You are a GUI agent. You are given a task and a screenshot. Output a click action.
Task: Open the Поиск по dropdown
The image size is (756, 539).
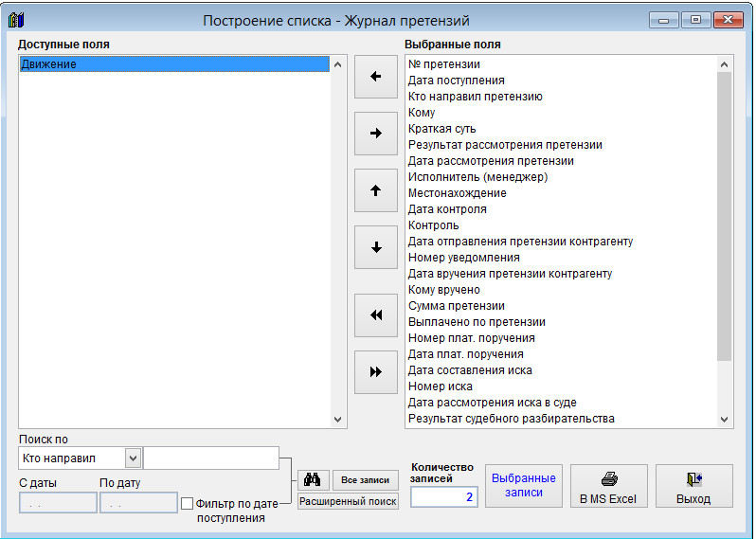[x=133, y=458]
